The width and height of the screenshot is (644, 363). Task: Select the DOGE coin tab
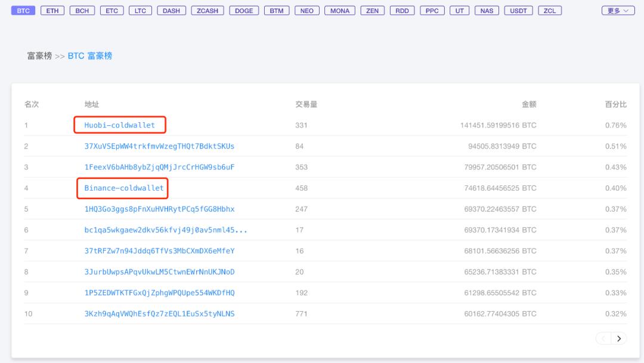pos(243,11)
